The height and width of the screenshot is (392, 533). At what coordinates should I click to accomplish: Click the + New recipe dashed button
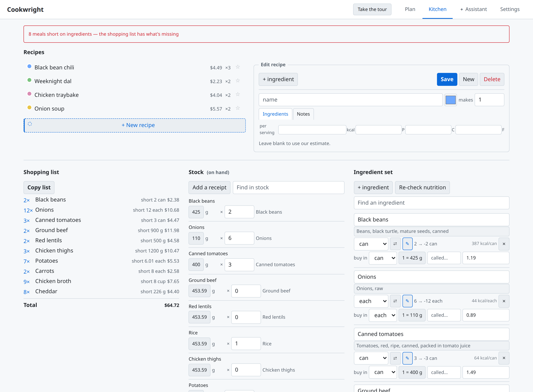tap(135, 125)
